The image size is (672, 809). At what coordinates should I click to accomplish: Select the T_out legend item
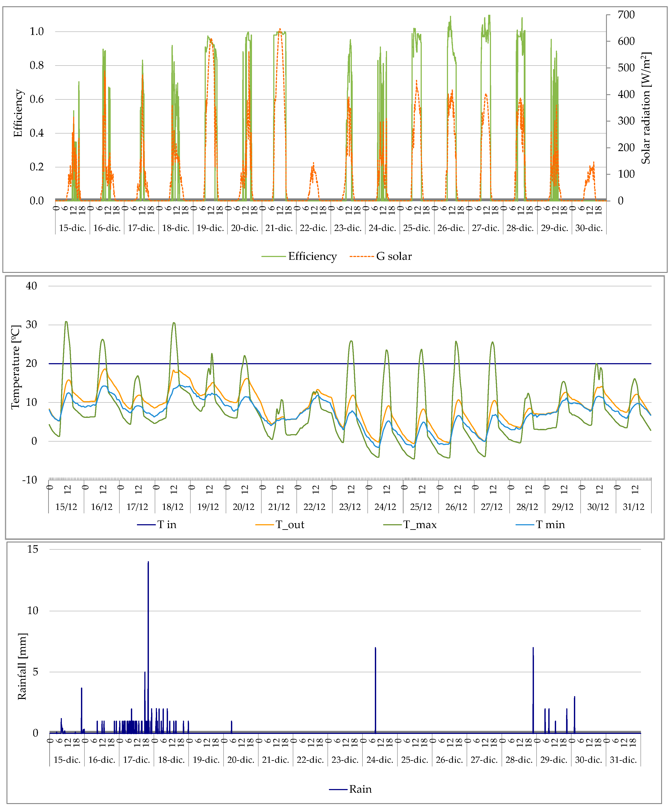coord(290,525)
